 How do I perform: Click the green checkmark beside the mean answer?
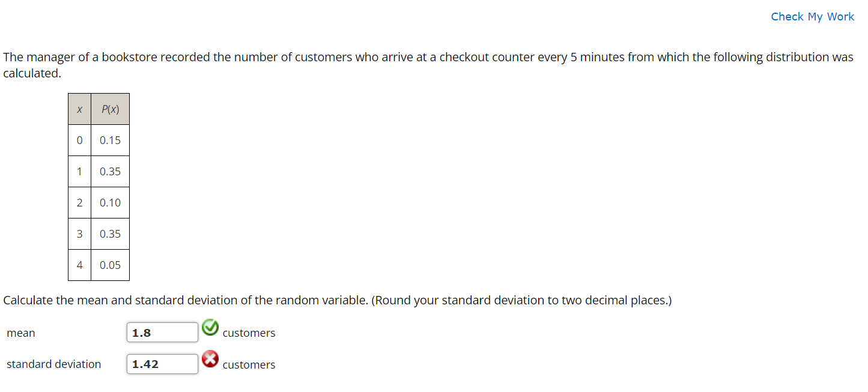pos(211,327)
